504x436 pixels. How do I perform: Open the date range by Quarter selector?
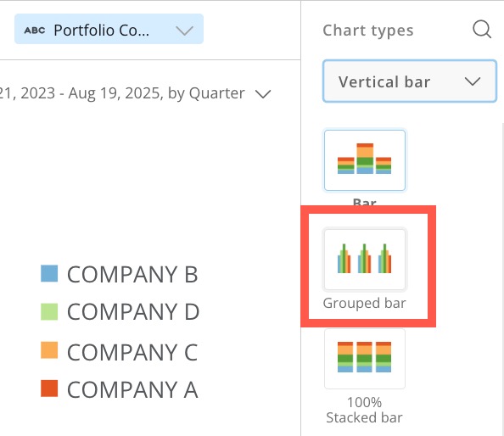[135, 93]
